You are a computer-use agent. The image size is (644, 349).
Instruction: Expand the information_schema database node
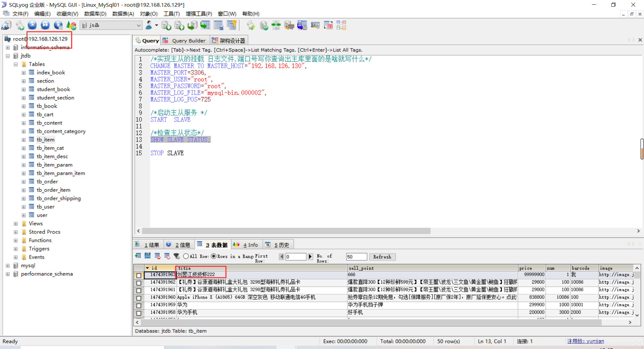(8, 47)
